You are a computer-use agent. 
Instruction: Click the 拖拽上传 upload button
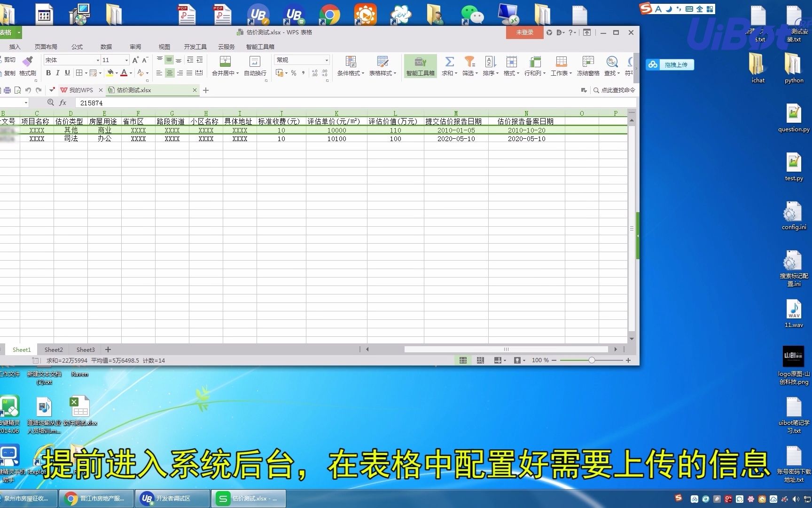point(669,64)
